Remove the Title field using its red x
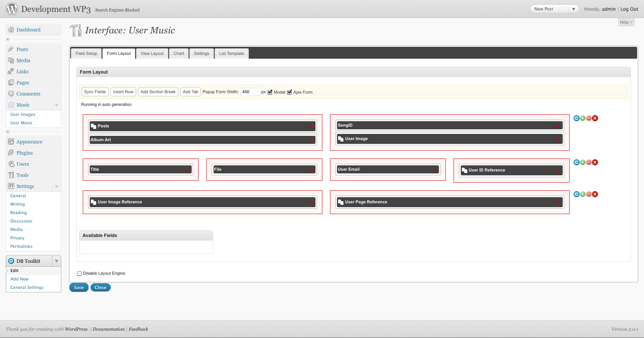Viewport: 644px width, 338px height. 187,170
